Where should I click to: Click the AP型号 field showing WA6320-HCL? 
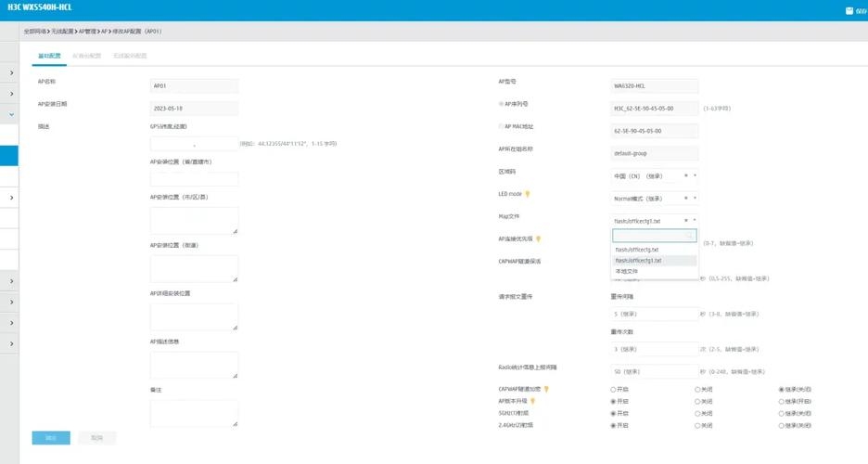(655, 85)
